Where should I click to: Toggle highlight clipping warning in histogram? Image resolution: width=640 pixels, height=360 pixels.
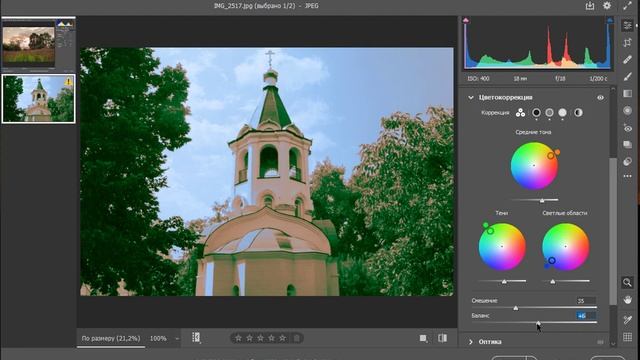[610, 20]
